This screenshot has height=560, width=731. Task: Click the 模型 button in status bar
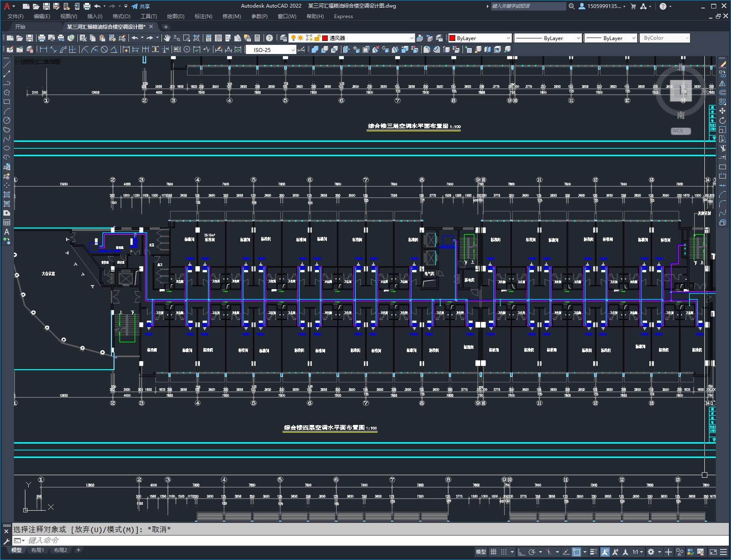click(481, 552)
